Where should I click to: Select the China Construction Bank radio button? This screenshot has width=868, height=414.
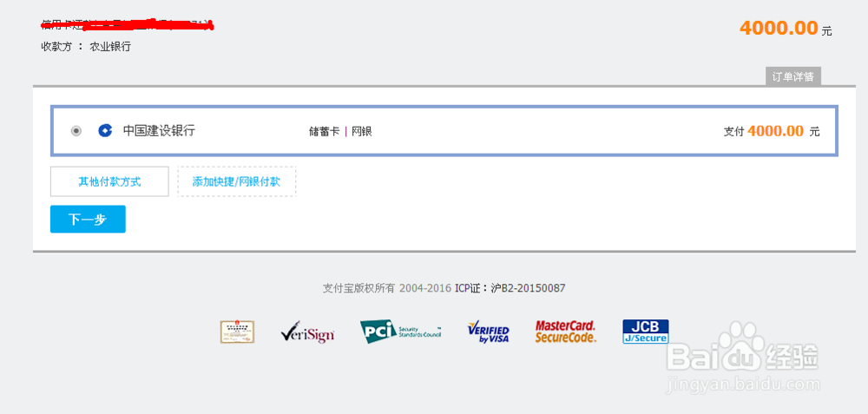click(76, 131)
